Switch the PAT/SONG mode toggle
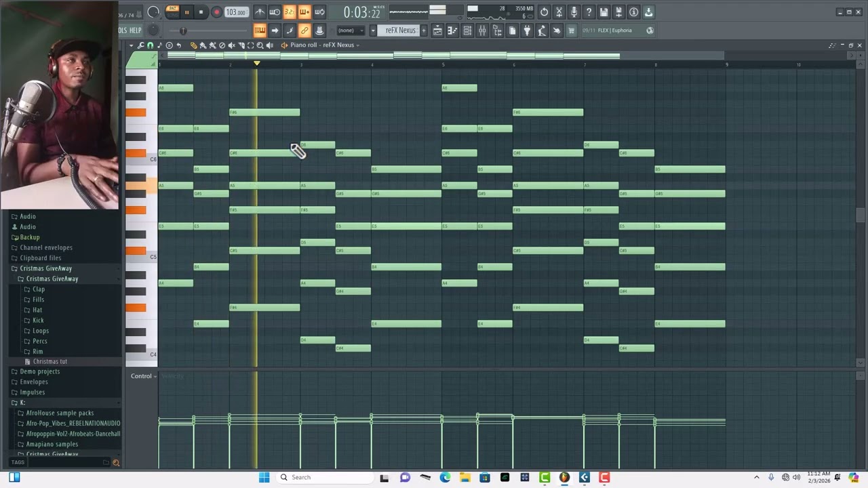Screen dimensions: 868x488 coord(172,12)
